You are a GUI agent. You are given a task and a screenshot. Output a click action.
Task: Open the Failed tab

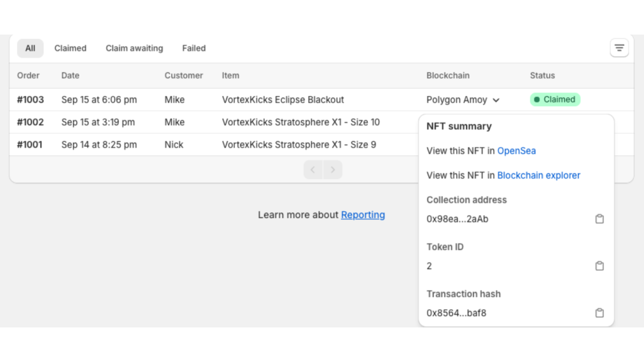194,48
